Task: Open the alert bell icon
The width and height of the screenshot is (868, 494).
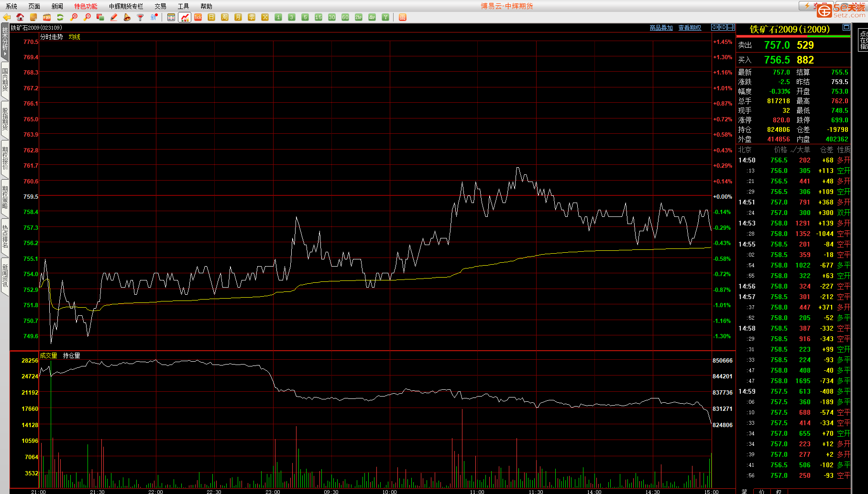Action: [x=127, y=17]
